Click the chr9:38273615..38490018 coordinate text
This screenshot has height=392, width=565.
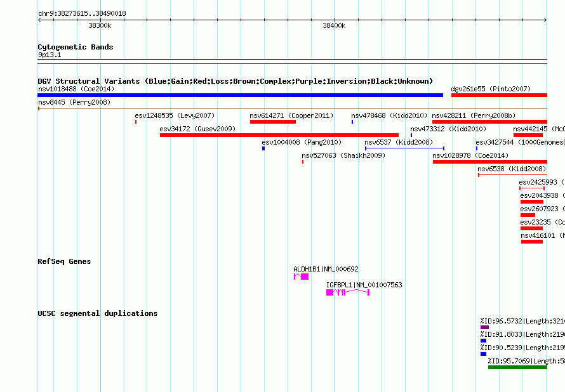[x=82, y=14]
